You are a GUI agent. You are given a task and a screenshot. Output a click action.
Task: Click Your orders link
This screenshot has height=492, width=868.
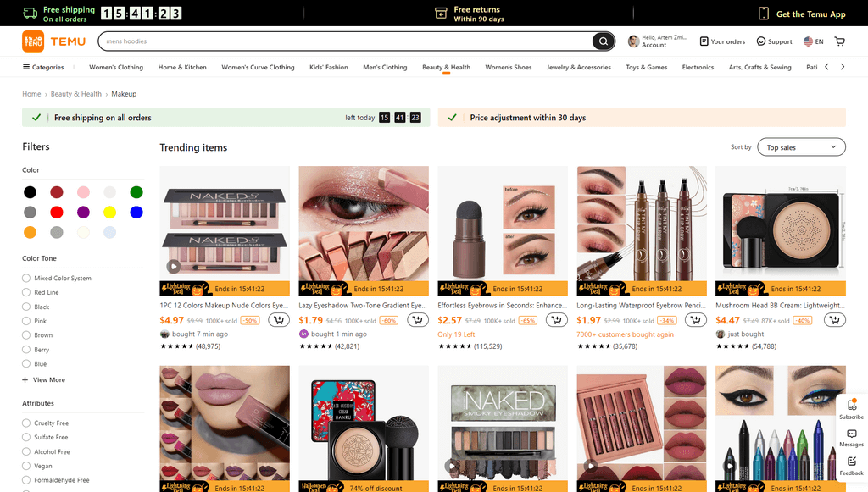pos(727,41)
